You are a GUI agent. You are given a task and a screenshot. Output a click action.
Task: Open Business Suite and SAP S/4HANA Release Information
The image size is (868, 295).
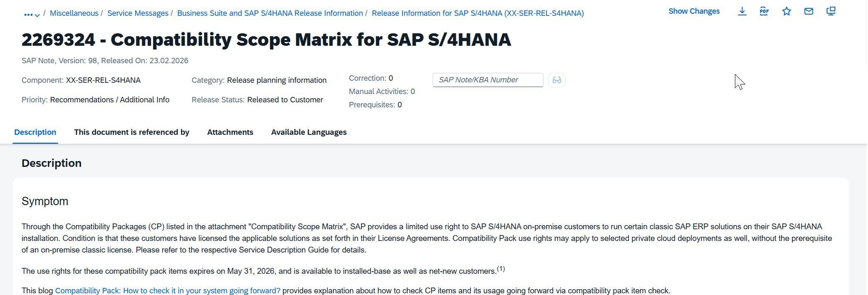270,13
